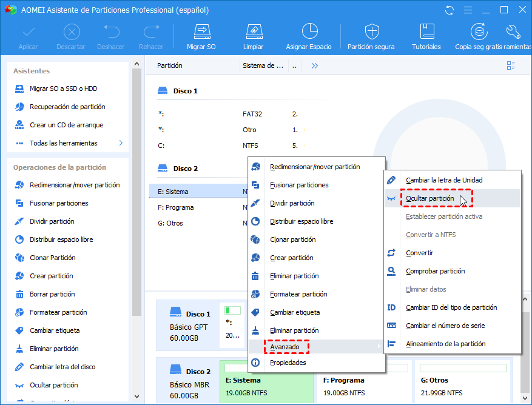Choose Formatear partición in context menu
This screenshot has width=532, height=405.
316,295
